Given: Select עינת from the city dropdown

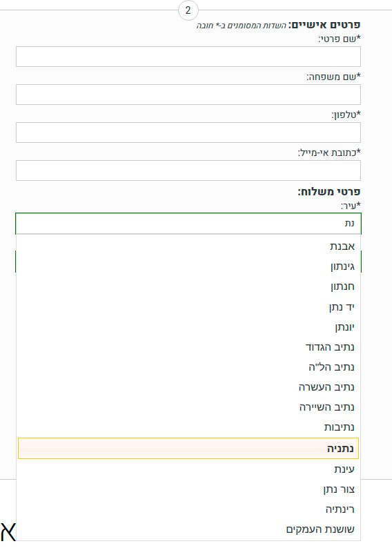Looking at the screenshot, I should [188, 469].
